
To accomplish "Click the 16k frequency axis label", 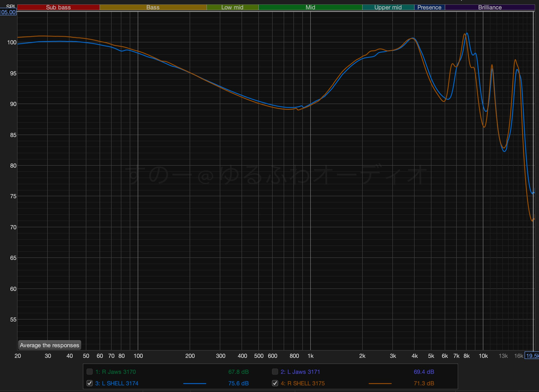I will (519, 356).
